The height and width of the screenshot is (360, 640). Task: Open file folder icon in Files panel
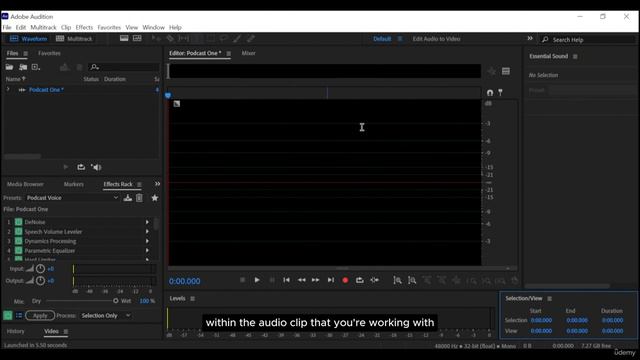click(x=9, y=67)
